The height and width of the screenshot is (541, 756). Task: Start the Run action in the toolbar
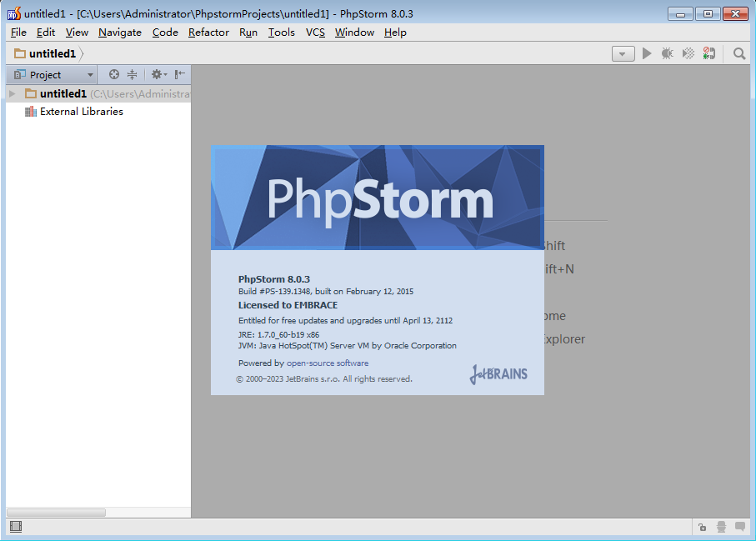tap(647, 53)
